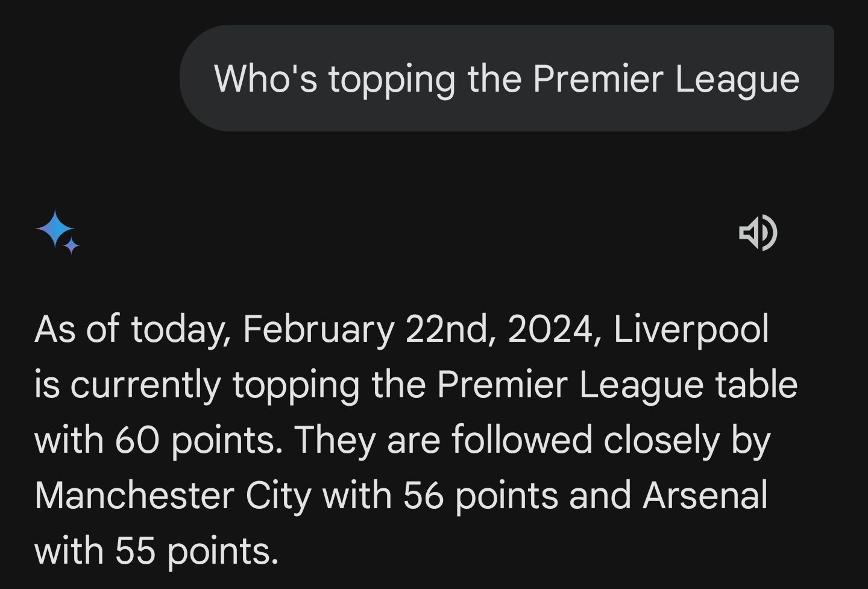Click the word "They" in the response
The height and width of the screenshot is (589, 868).
click(x=335, y=440)
